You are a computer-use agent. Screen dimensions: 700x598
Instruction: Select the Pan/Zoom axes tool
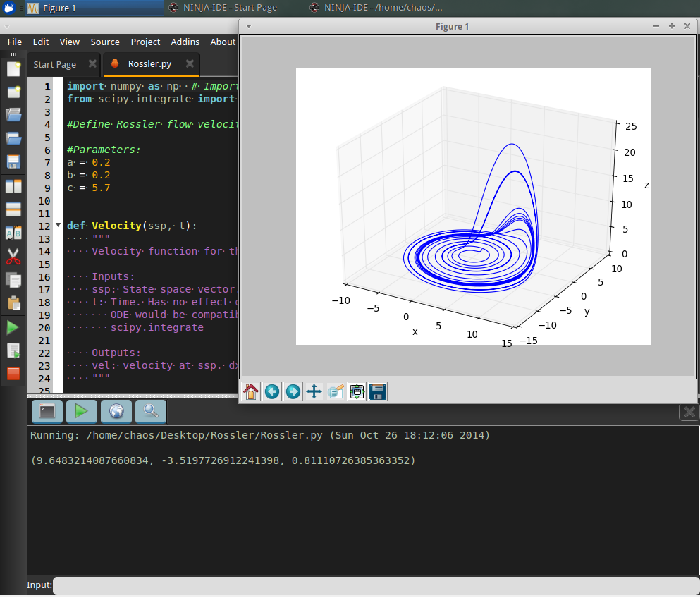click(314, 393)
